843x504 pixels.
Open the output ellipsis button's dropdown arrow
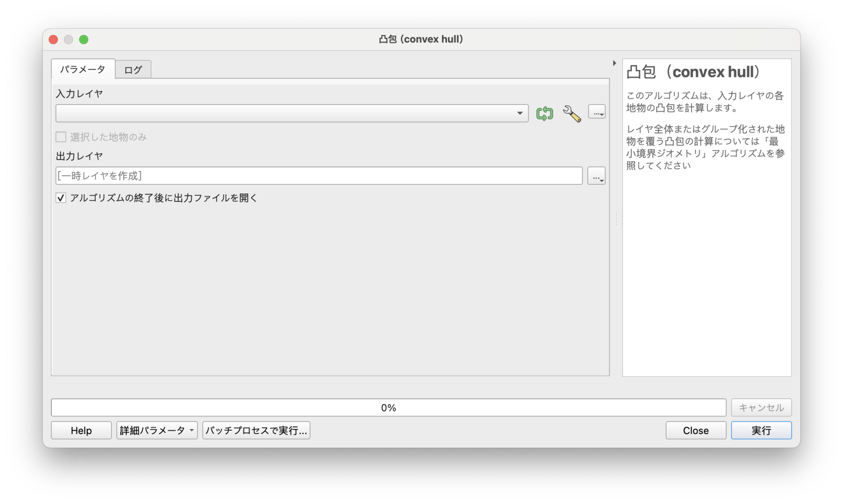[x=601, y=180]
